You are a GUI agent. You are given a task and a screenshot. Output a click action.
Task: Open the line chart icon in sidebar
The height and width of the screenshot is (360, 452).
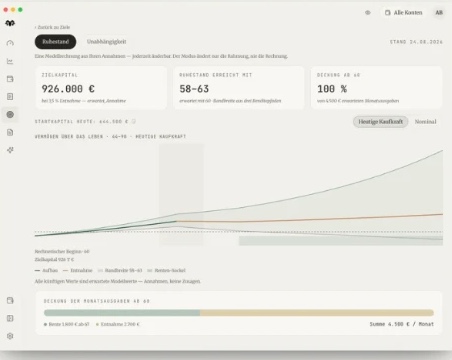coord(10,61)
